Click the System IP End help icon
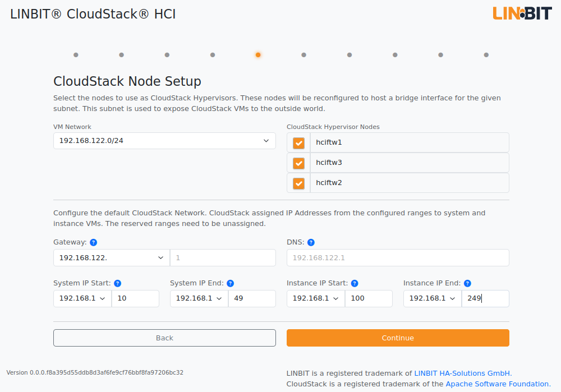561x392 pixels. click(x=231, y=283)
